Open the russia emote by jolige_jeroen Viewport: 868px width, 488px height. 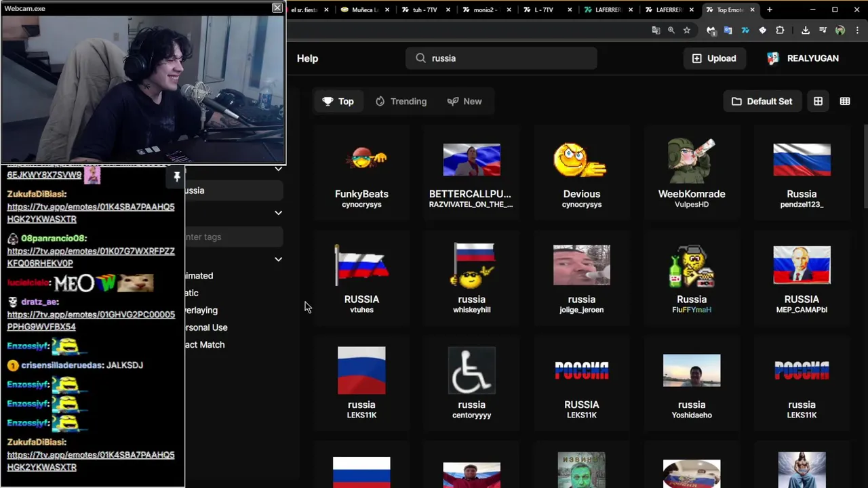pos(581,279)
